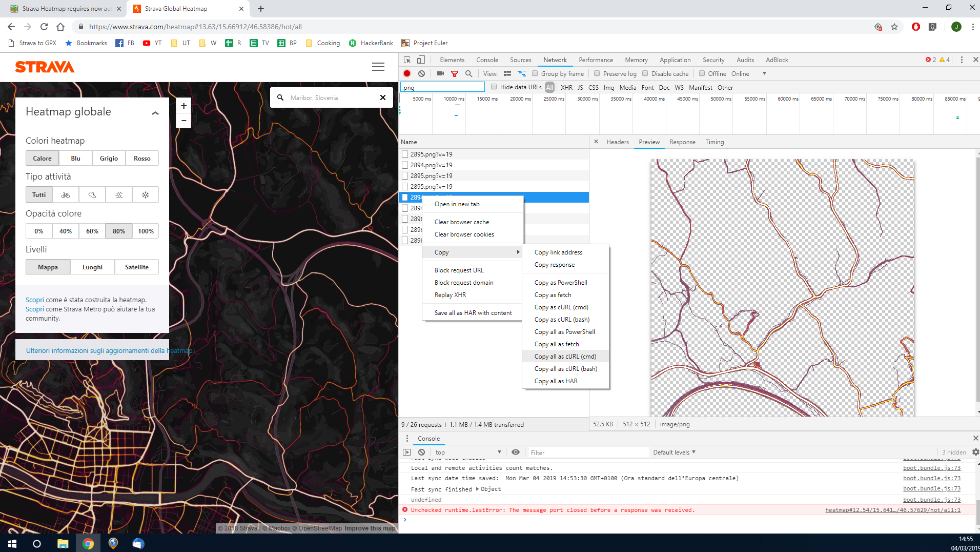The width and height of the screenshot is (980, 552).
Task: Open the Sources DevTools tab
Action: 520,60
